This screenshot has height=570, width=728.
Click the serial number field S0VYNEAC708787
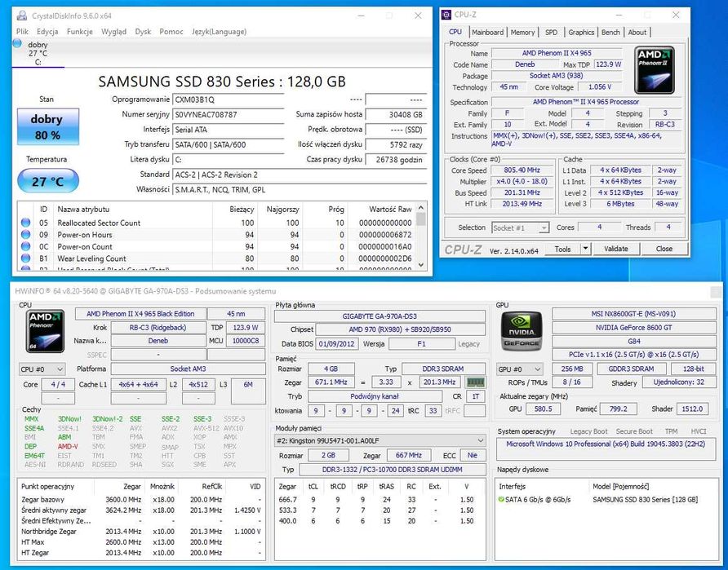coord(228,114)
